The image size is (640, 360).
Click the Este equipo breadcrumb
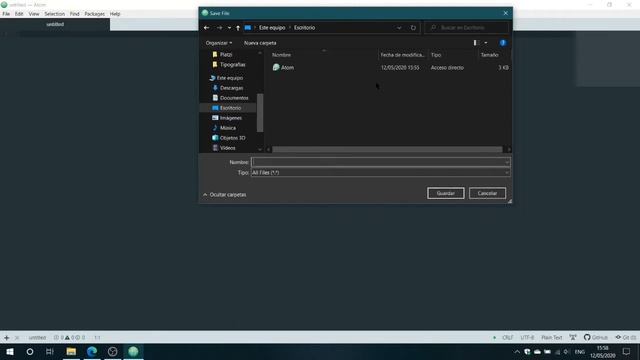click(272, 28)
